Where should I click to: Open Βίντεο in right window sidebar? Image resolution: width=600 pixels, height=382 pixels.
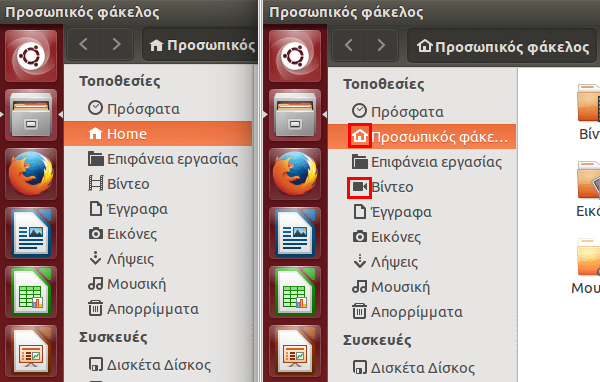(x=422, y=187)
